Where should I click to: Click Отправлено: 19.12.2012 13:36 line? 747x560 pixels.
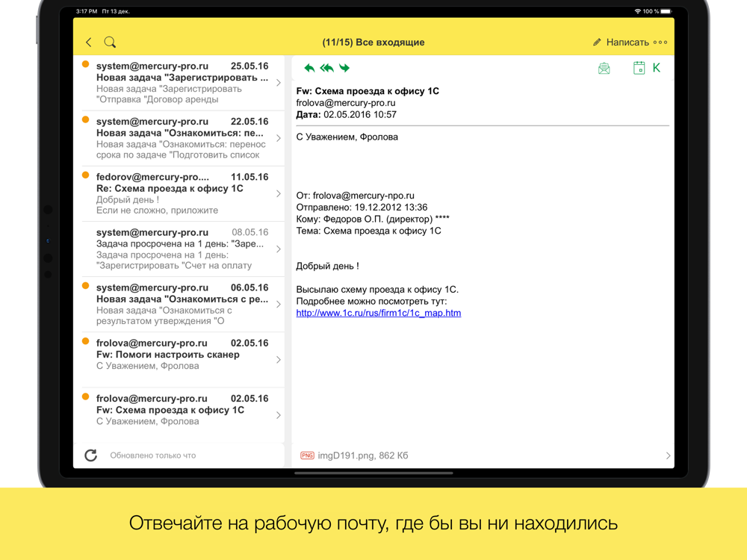click(362, 207)
